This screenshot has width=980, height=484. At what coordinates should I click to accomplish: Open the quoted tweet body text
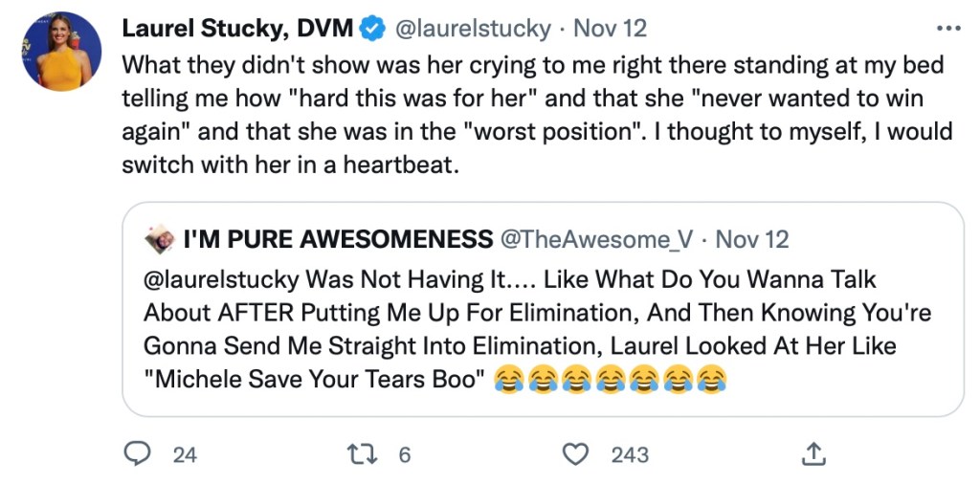pos(536,330)
